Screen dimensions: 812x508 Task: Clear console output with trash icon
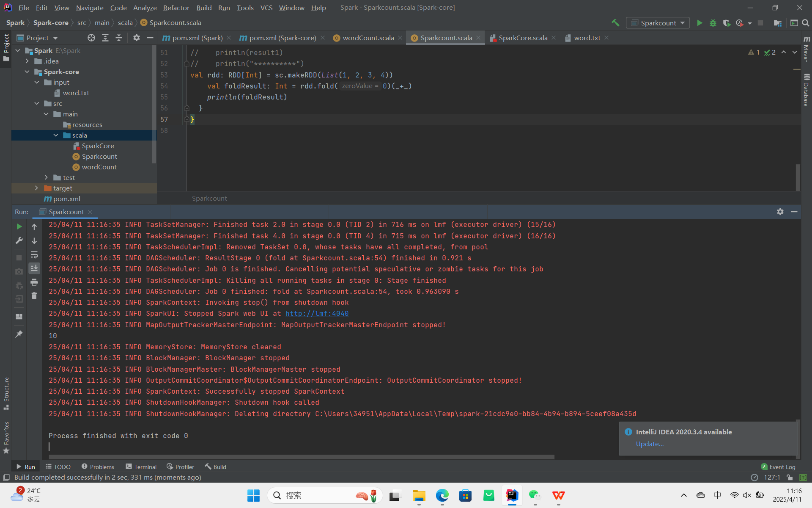point(34,296)
